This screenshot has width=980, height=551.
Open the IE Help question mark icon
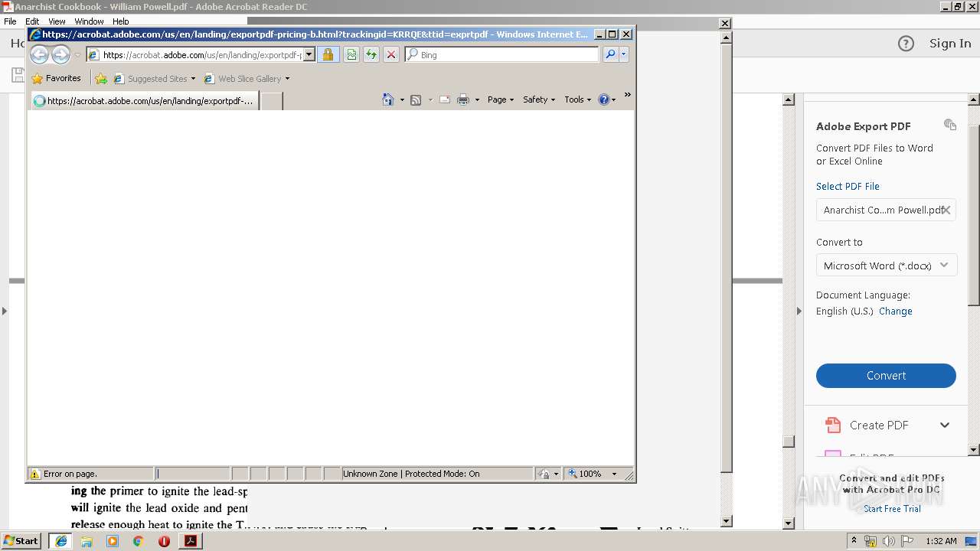click(x=604, y=99)
